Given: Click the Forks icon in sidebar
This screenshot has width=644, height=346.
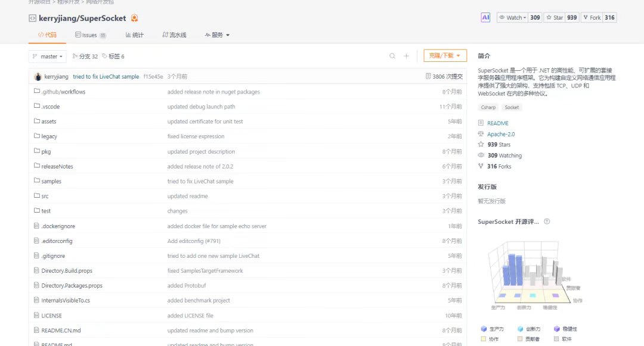Looking at the screenshot, I should (x=481, y=166).
